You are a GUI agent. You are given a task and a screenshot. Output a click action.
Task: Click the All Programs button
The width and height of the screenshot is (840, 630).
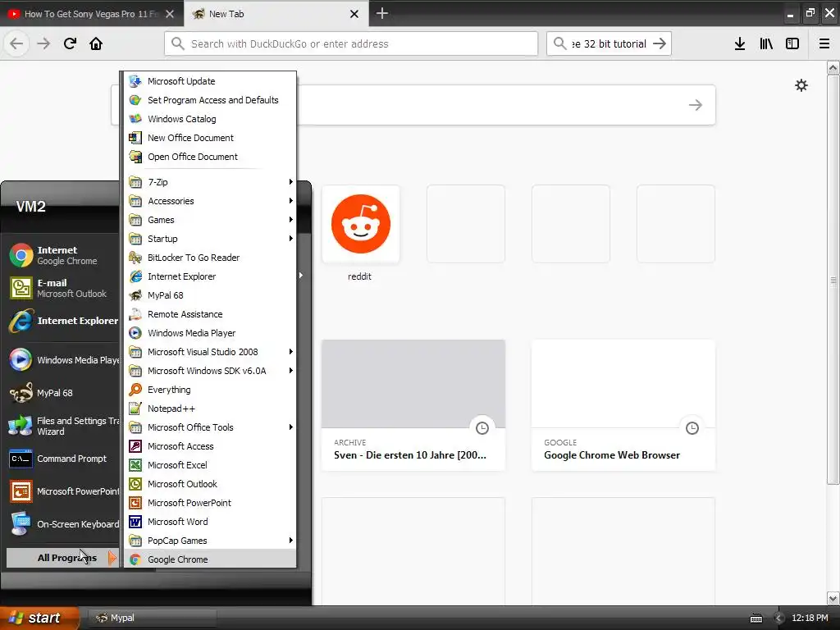[x=62, y=558]
